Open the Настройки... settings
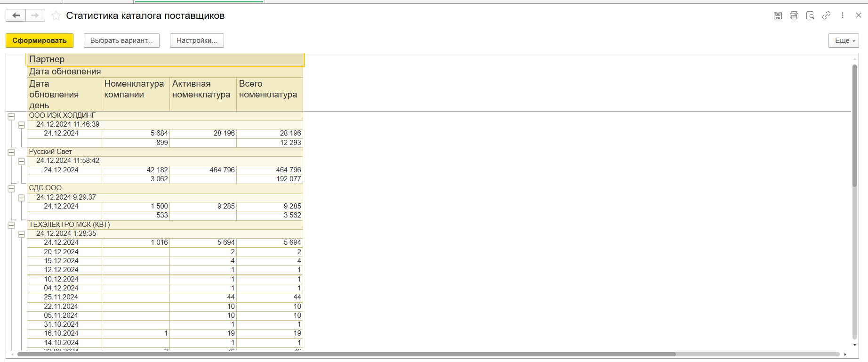 [197, 40]
